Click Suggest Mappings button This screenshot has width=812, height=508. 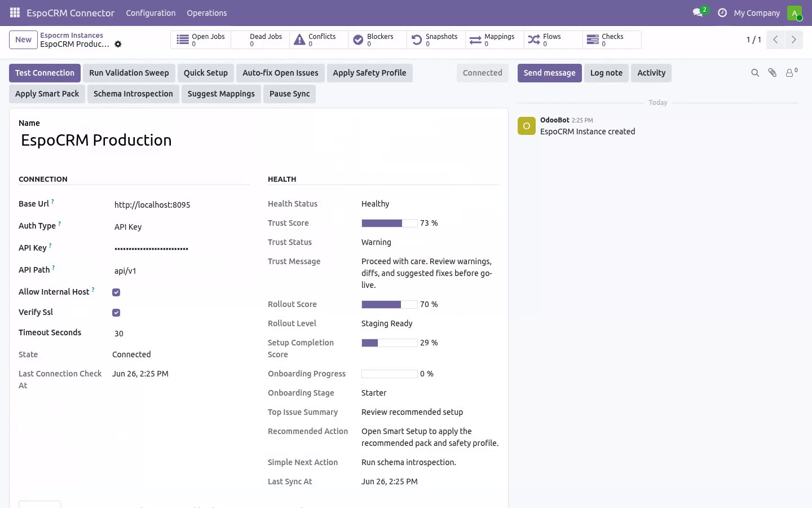(221, 94)
